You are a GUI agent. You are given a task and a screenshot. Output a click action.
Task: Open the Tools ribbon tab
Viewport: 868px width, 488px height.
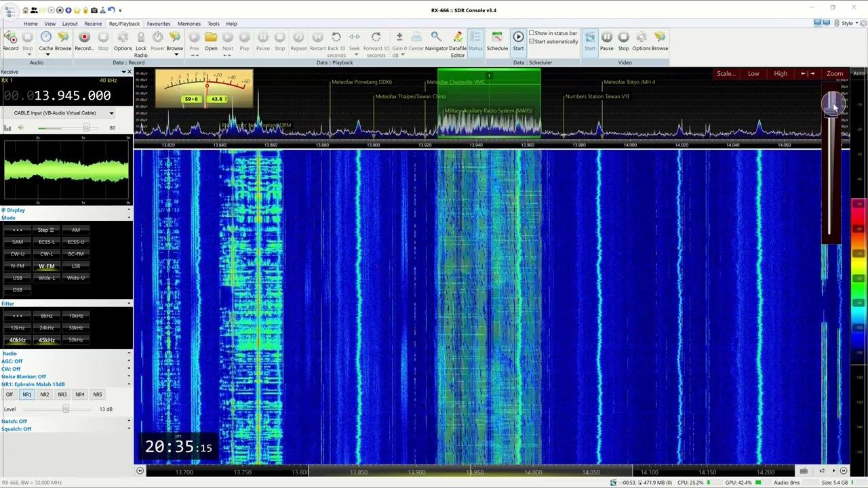coord(214,24)
